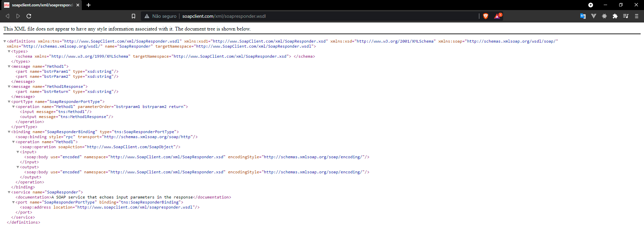Viewport: 644px width, 229px height.
Task: Collapse the port SoapResponderPortType node
Action: click(x=13, y=202)
